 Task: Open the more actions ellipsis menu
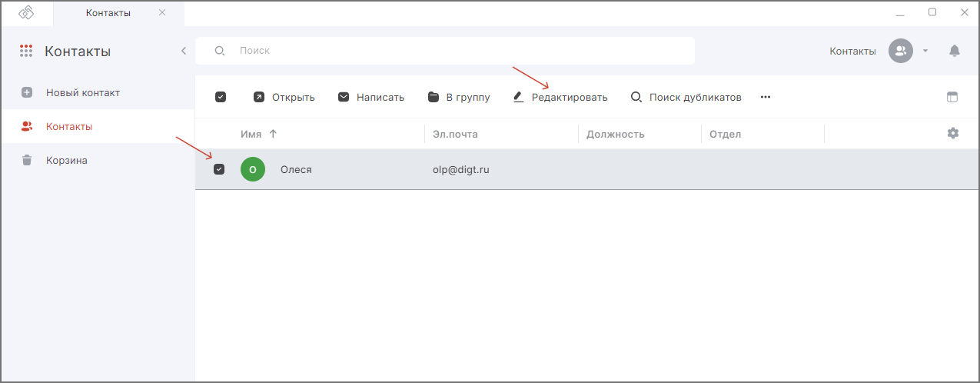(766, 97)
